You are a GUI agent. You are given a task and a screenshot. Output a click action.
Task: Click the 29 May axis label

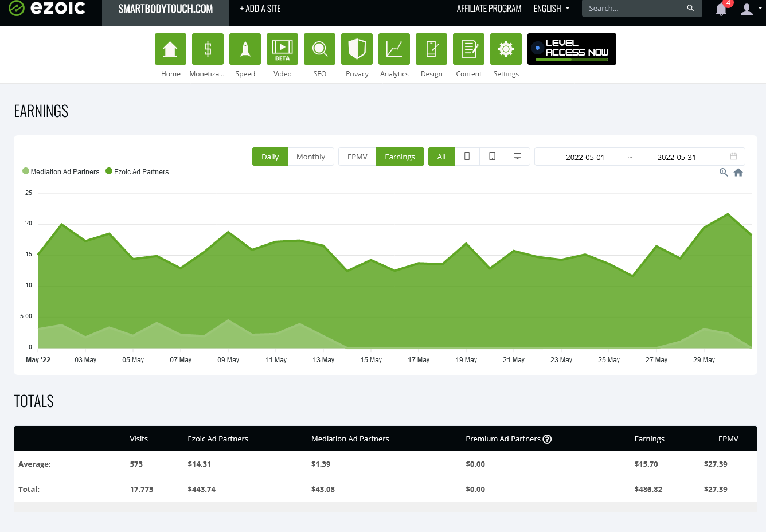(x=704, y=360)
